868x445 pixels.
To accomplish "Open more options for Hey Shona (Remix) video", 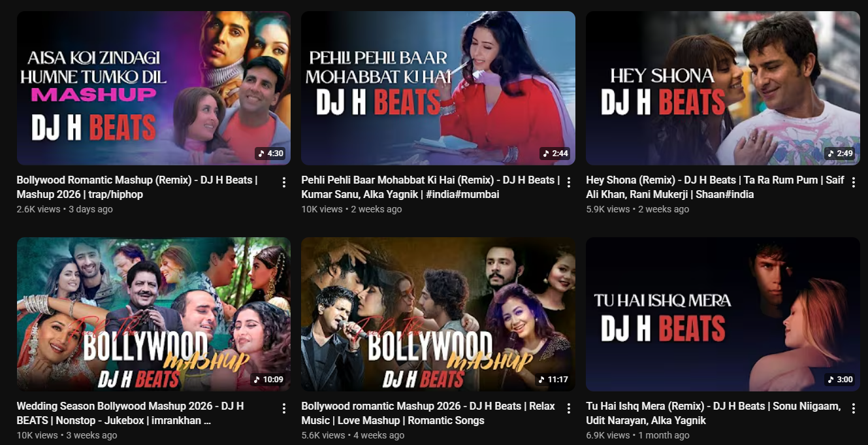I will 854,182.
